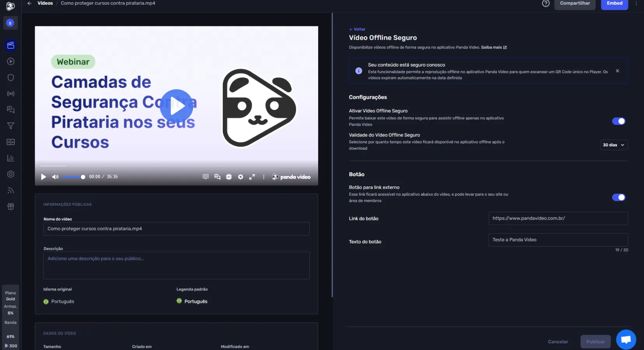The height and width of the screenshot is (350, 644).
Task: Turn off Botão para link externo toggle
Action: pyautogui.click(x=618, y=198)
